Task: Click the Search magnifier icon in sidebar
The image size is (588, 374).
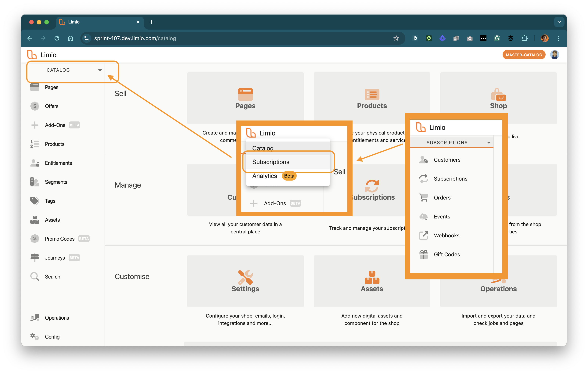Action: pyautogui.click(x=35, y=277)
